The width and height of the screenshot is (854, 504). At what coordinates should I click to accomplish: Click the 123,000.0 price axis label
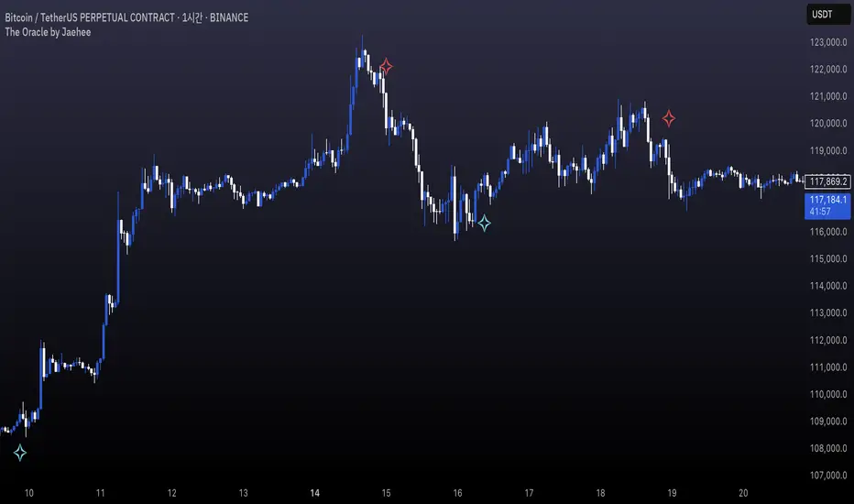tap(828, 42)
